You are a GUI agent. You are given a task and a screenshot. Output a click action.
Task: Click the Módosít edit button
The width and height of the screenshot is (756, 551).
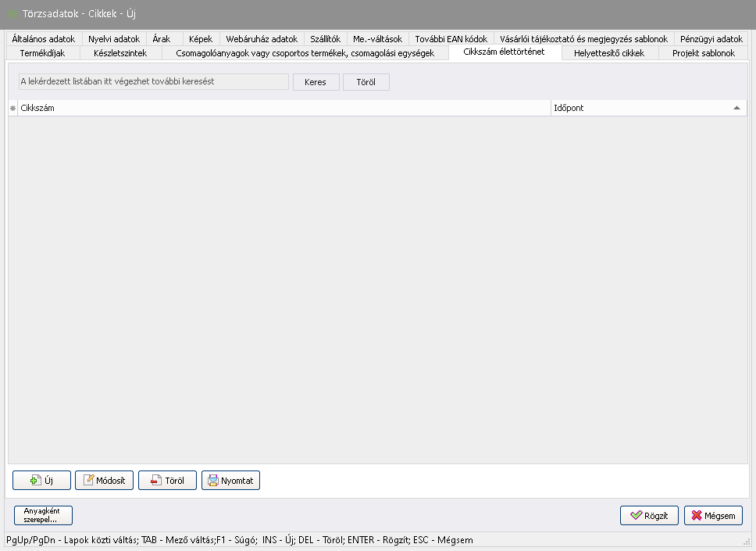tap(105, 481)
